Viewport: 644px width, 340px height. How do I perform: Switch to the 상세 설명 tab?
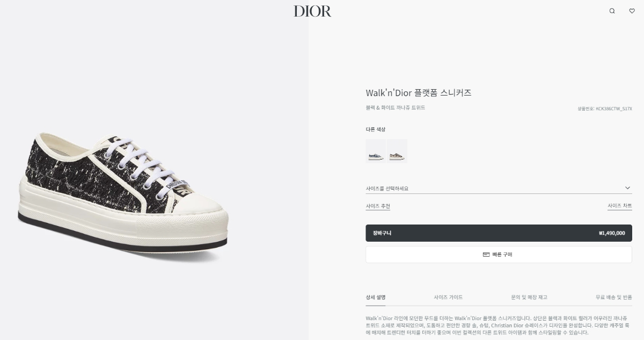tap(376, 297)
